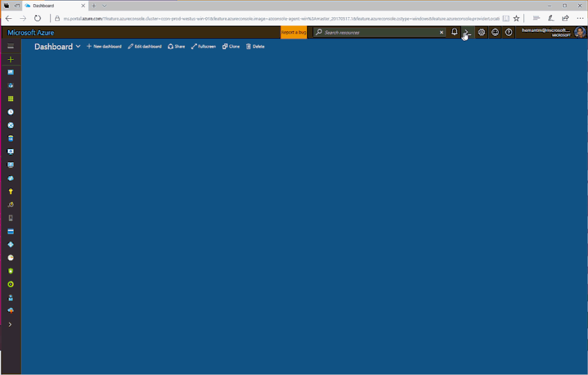Create a New dashboard from the toolbar
This screenshot has width=588, height=375.
[x=104, y=46]
